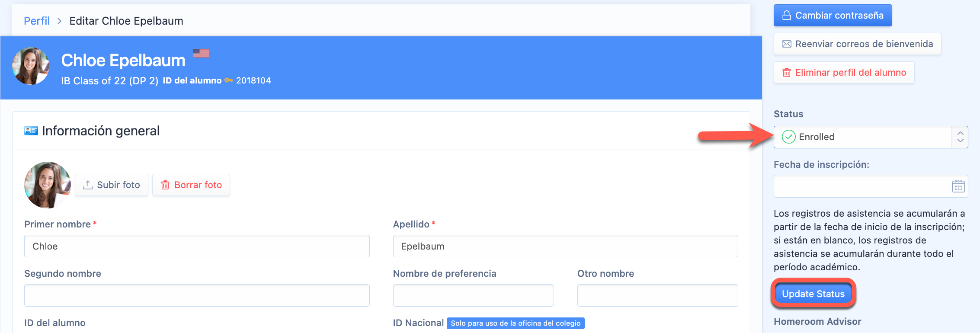
Task: Click the Fecha de inscripción date field
Action: [x=861, y=186]
